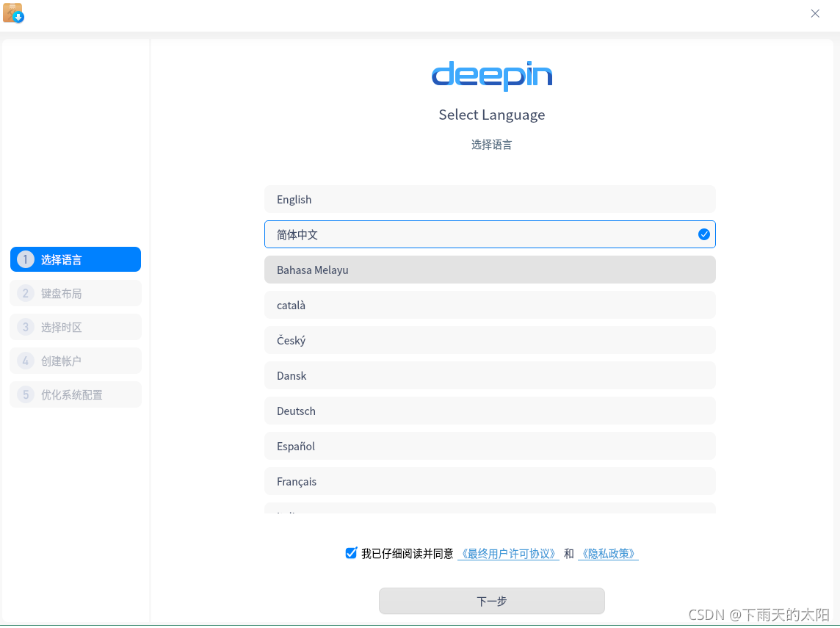Screen dimensions: 840x628
Task: Close the deepin installer window
Action: (x=815, y=13)
